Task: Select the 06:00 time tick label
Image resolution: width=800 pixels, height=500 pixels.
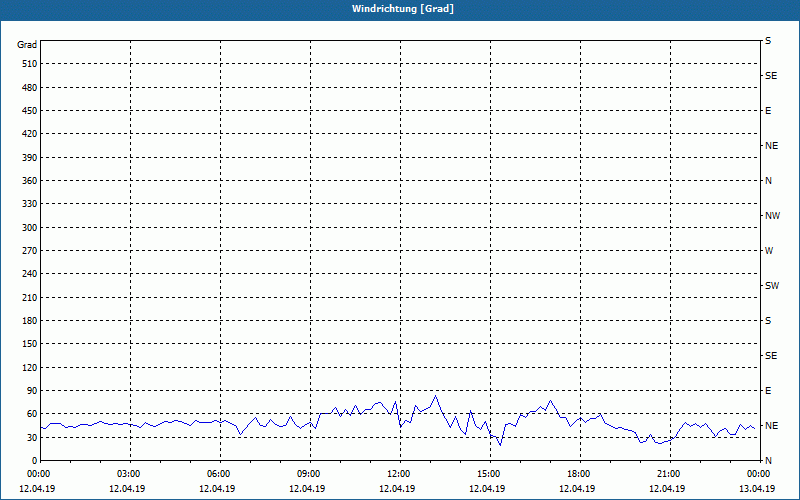Action: click(220, 474)
